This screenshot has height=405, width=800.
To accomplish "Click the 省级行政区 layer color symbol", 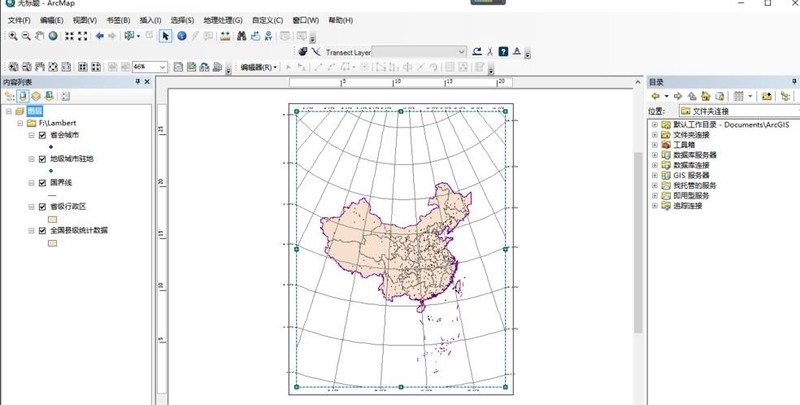I will (x=52, y=219).
